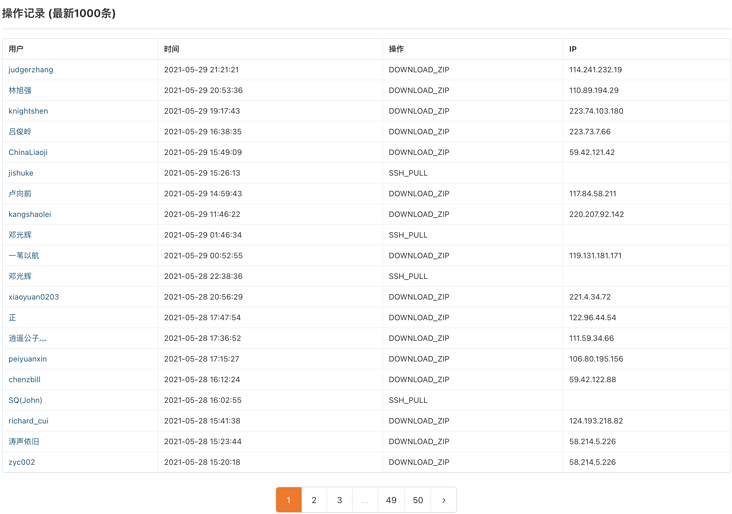Select IP address 122.96.44.54
This screenshot has height=514, width=732.
(x=592, y=317)
